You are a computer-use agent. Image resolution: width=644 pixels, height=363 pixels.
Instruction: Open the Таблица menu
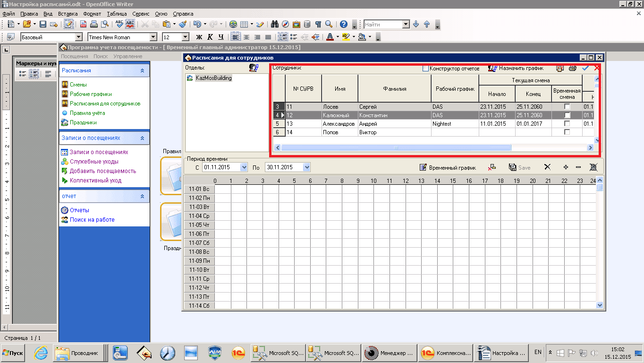tap(117, 14)
